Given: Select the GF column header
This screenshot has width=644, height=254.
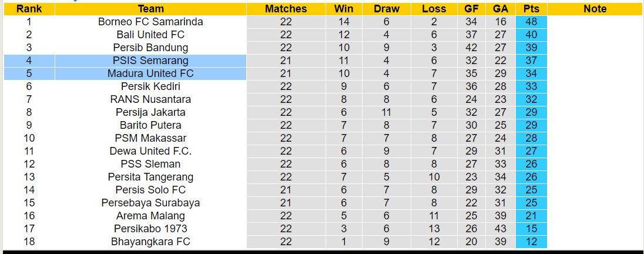Looking at the screenshot, I should tap(471, 9).
